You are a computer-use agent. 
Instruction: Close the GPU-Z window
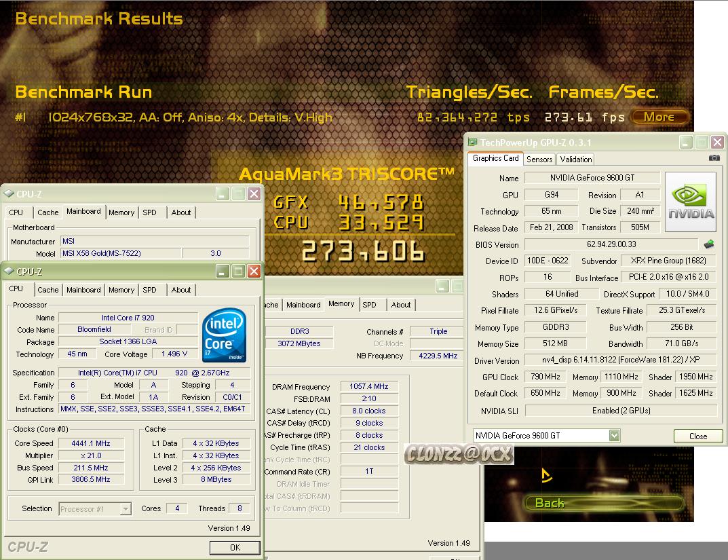point(717,142)
